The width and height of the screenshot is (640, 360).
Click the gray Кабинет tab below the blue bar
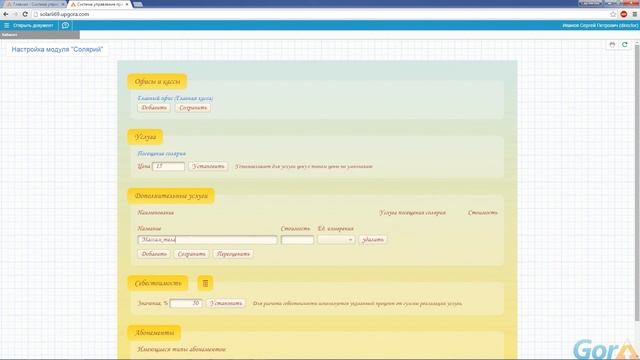tap(40, 35)
